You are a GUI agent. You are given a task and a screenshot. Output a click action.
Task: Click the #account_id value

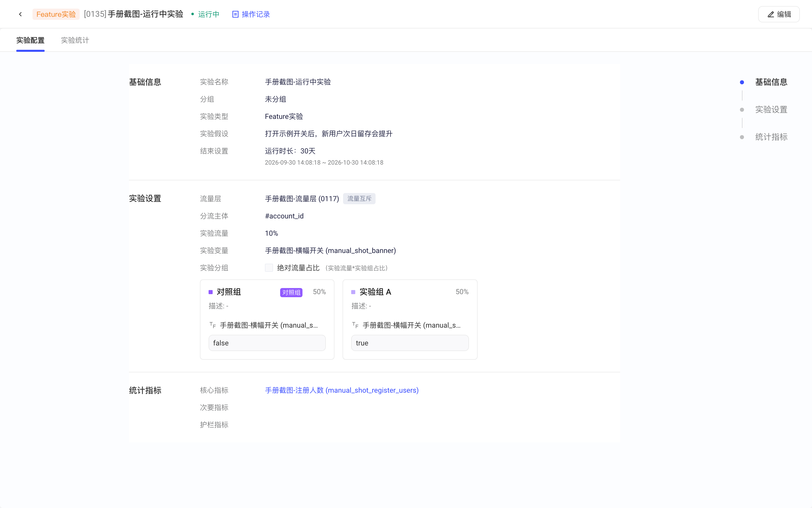284,216
